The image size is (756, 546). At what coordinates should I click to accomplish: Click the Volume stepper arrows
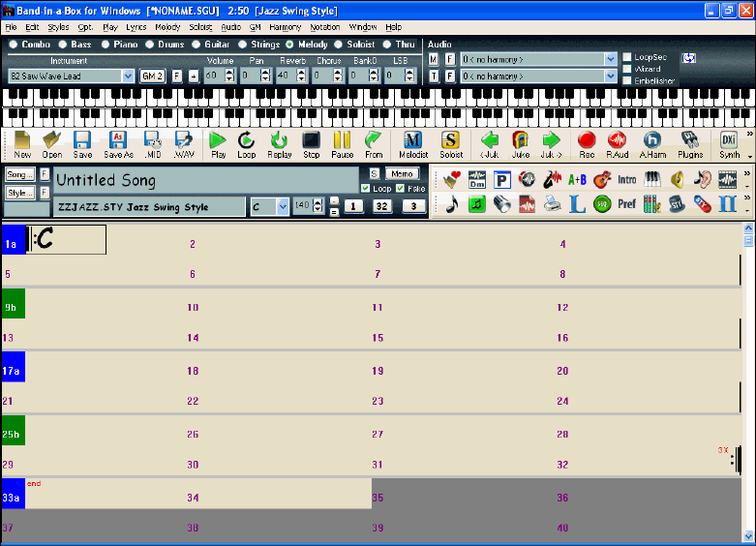click(229, 76)
